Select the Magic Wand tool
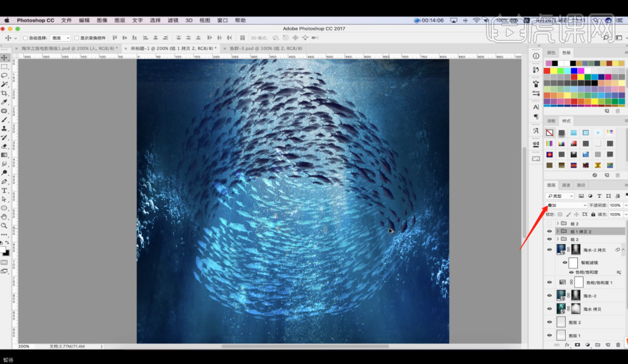 coord(4,84)
